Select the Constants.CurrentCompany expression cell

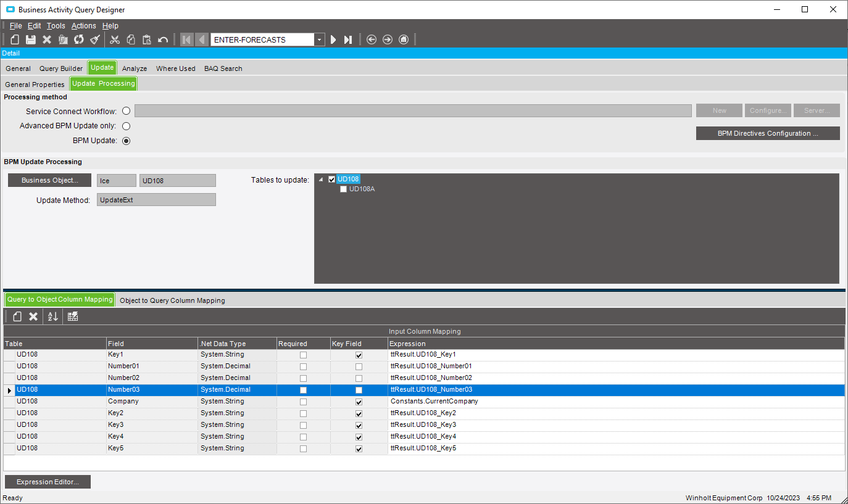coord(434,401)
